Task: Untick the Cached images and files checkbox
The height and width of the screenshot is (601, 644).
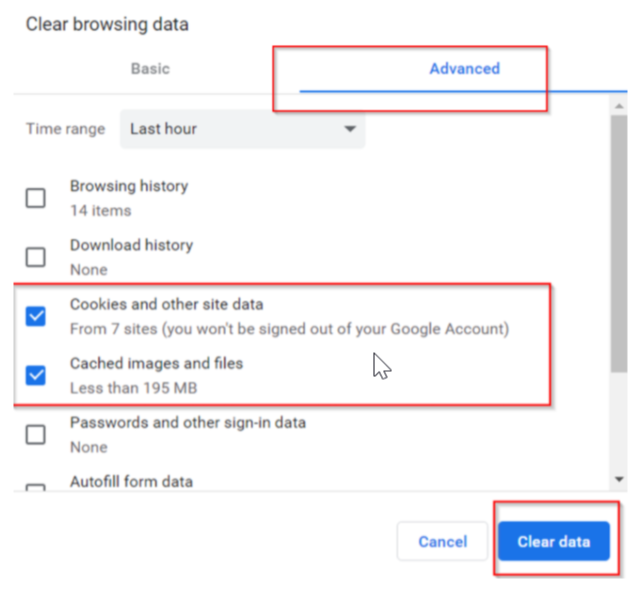Action: [x=36, y=375]
